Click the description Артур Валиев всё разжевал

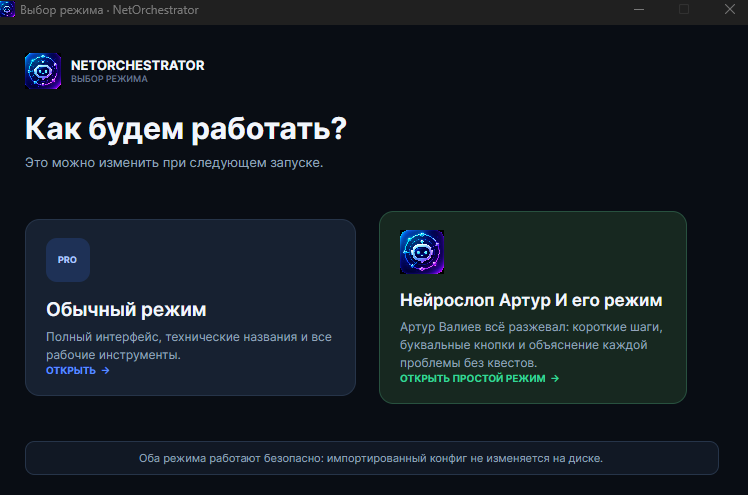click(531, 345)
